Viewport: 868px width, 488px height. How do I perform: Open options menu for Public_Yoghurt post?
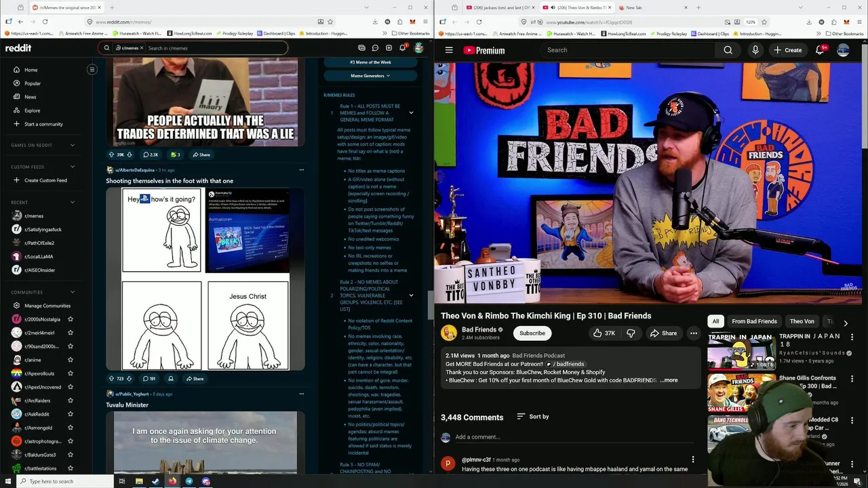(302, 394)
